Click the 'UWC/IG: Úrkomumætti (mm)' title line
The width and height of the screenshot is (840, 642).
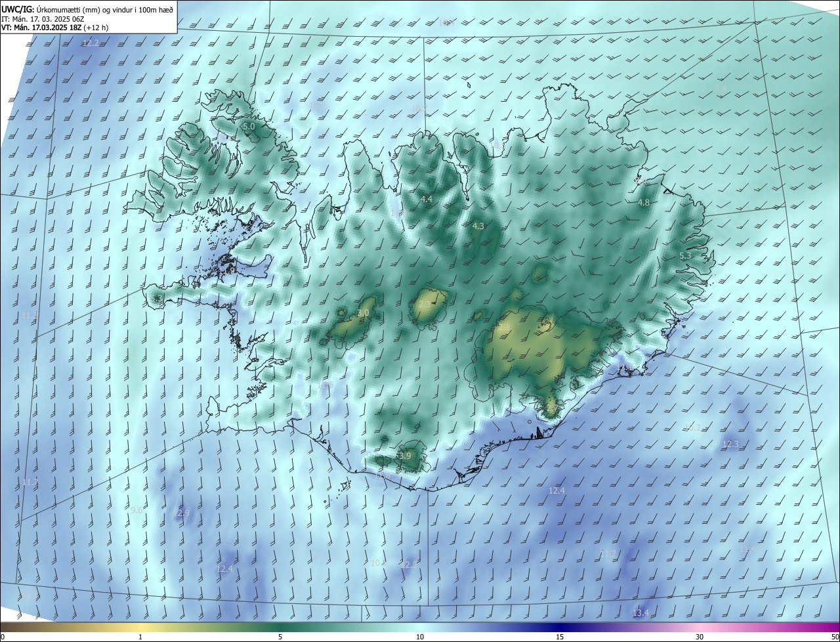pos(87,9)
